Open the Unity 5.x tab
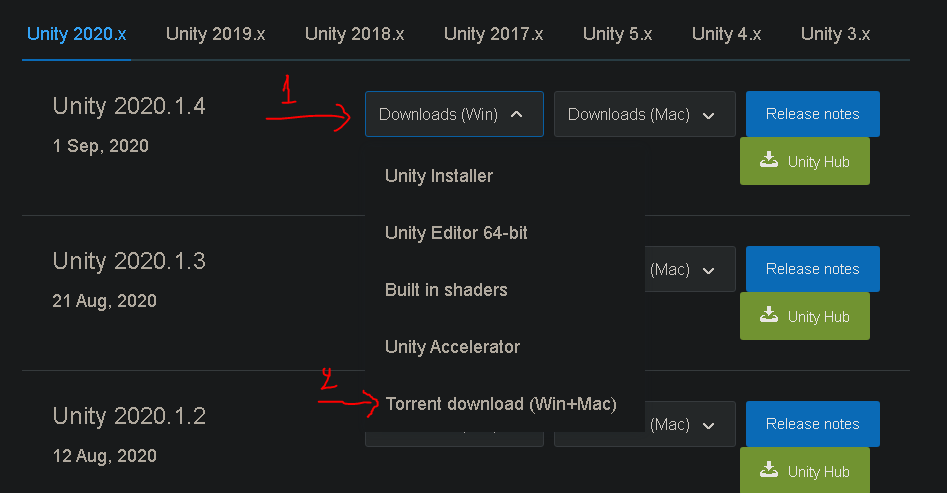Viewport: 947px width, 493px height. click(617, 34)
